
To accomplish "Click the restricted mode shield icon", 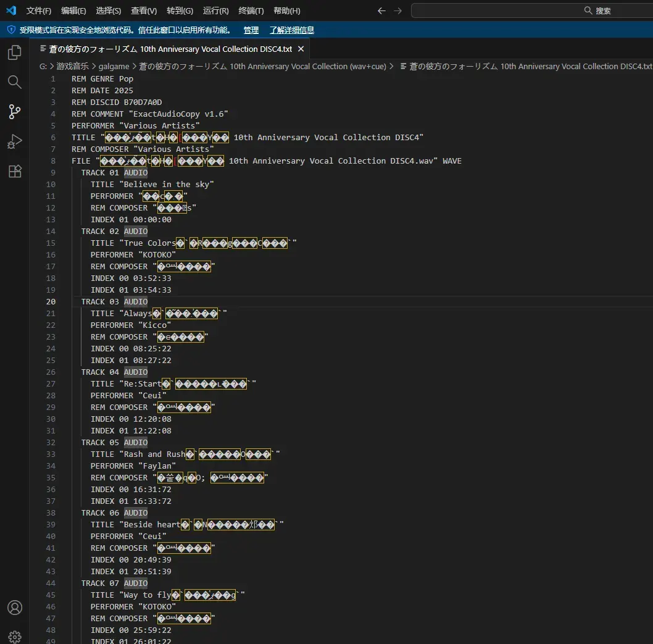I will (11, 30).
